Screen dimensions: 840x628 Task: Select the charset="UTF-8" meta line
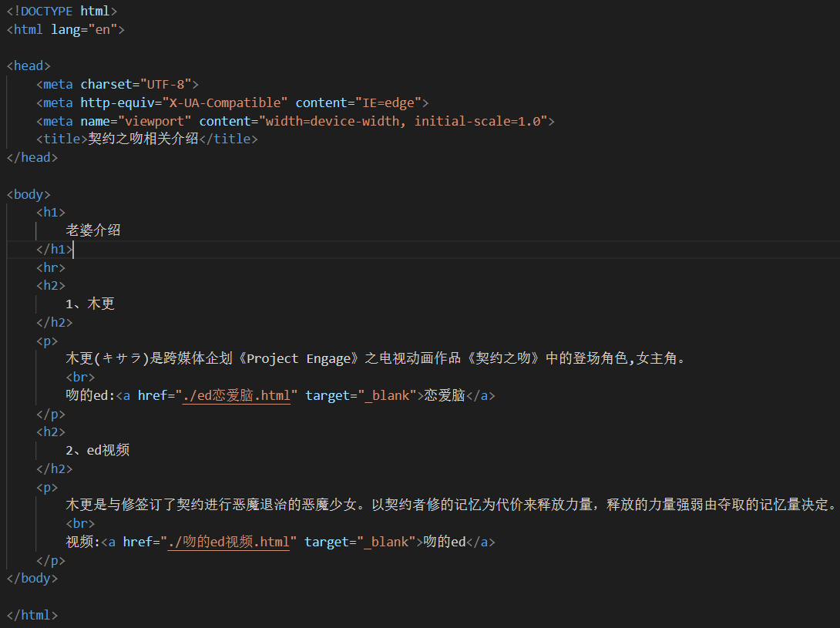click(117, 85)
